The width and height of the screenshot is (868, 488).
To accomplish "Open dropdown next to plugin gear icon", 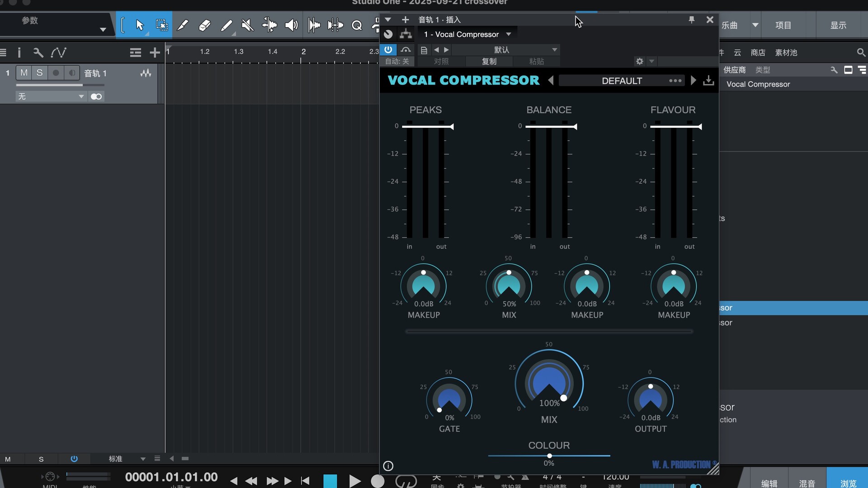I will pos(651,61).
